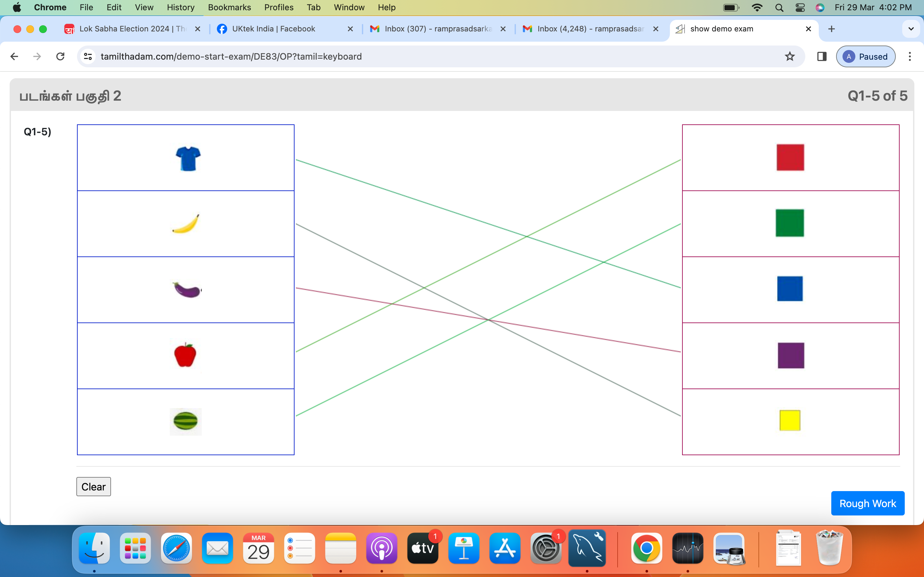Open the Bookmarks menu
Viewport: 924px width, 577px height.
(x=229, y=7)
